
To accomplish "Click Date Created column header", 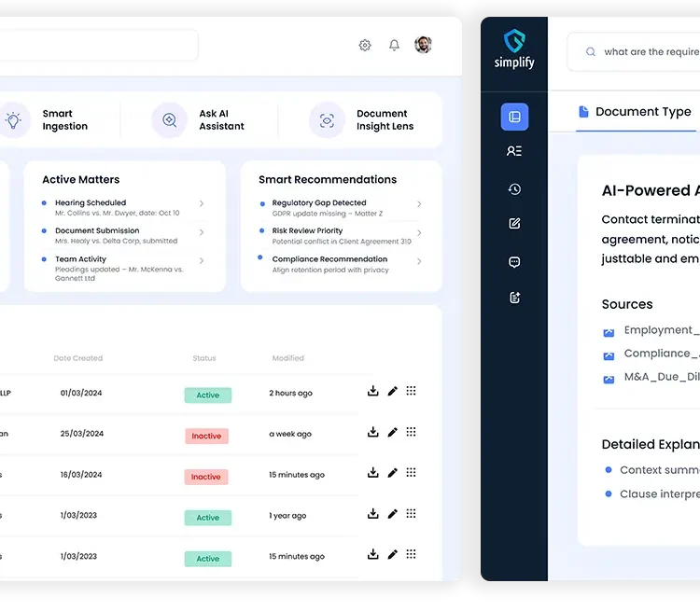I will tap(78, 358).
